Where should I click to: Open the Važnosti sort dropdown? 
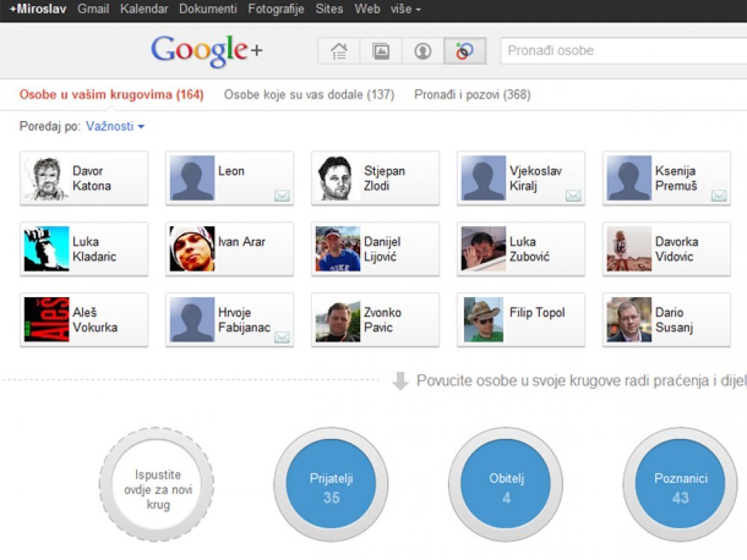click(115, 126)
